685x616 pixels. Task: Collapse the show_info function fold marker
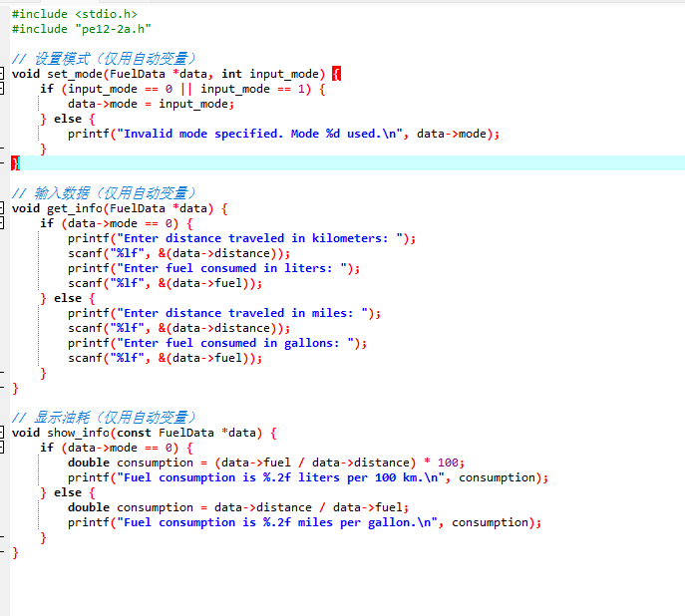click(1, 433)
